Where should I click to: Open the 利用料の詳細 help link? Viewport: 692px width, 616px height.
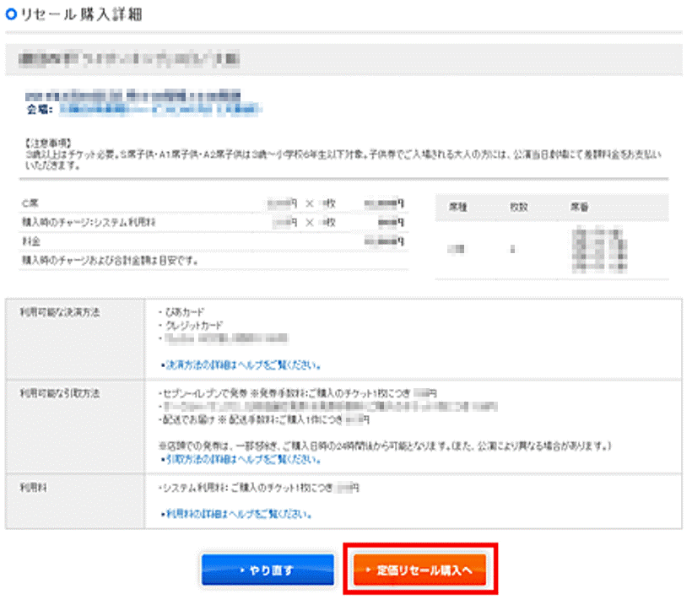point(241,513)
